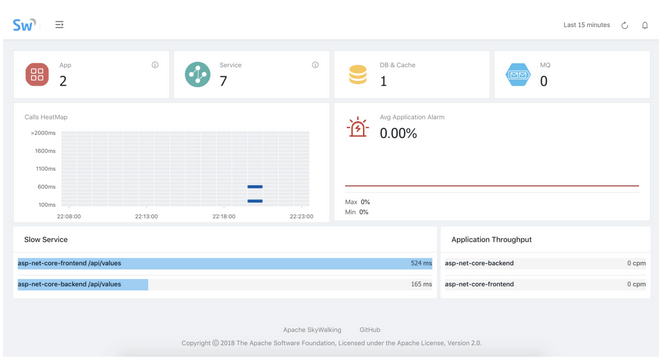Click the info icon on App card
The height and width of the screenshot is (360, 659).
point(155,65)
